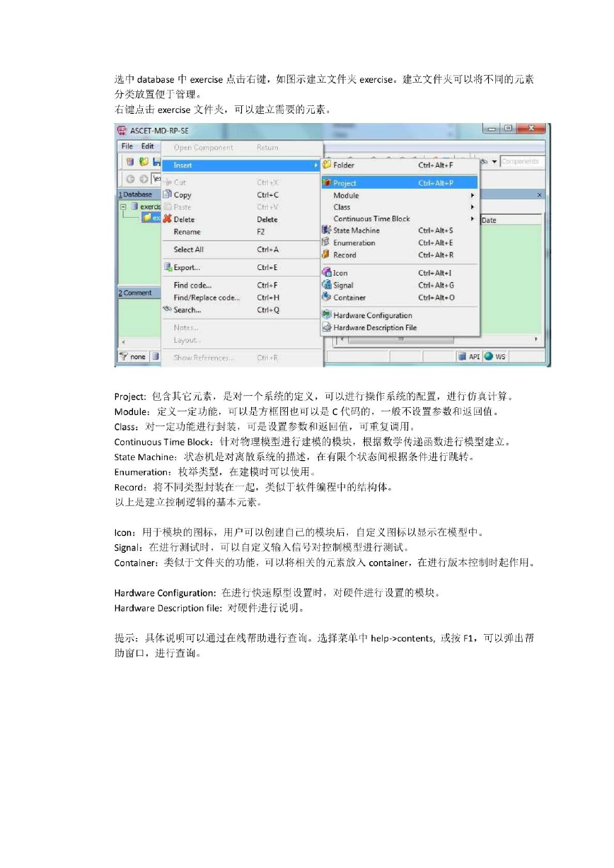Viewport: 614px width, 868px height.
Task: Open the Edit menu
Action: click(x=147, y=146)
